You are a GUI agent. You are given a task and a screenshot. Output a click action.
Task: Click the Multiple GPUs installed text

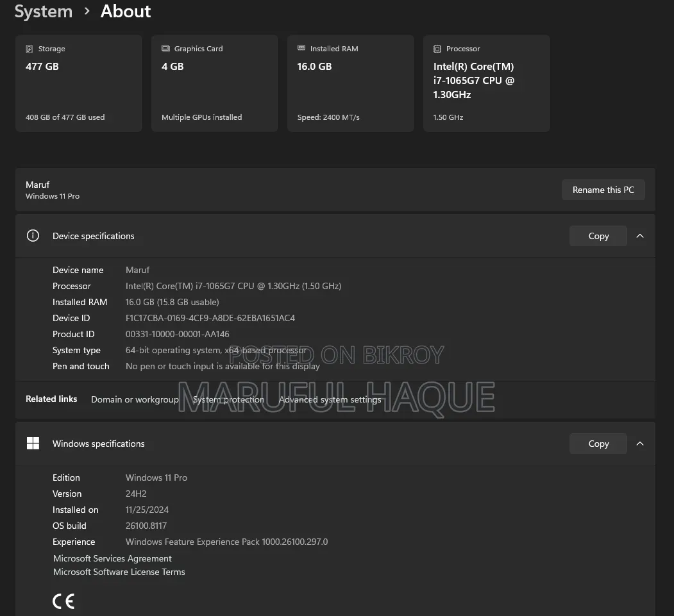coord(201,117)
